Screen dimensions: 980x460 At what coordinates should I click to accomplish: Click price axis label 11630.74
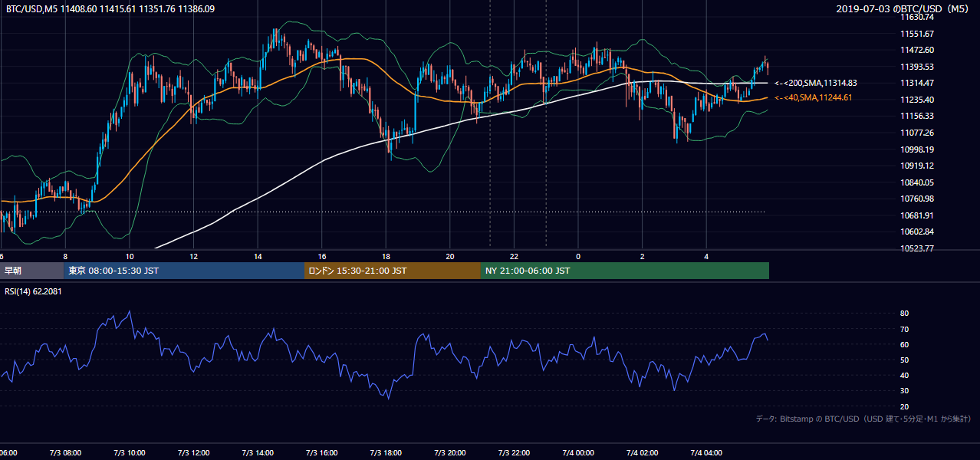click(x=917, y=17)
